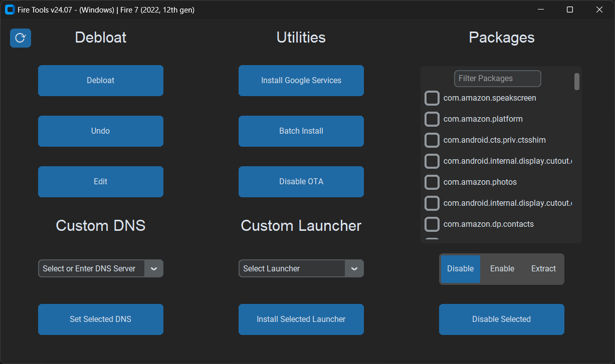Viewport: 615px width, 364px height.
Task: Click the Undo button
Action: pyautogui.click(x=101, y=131)
